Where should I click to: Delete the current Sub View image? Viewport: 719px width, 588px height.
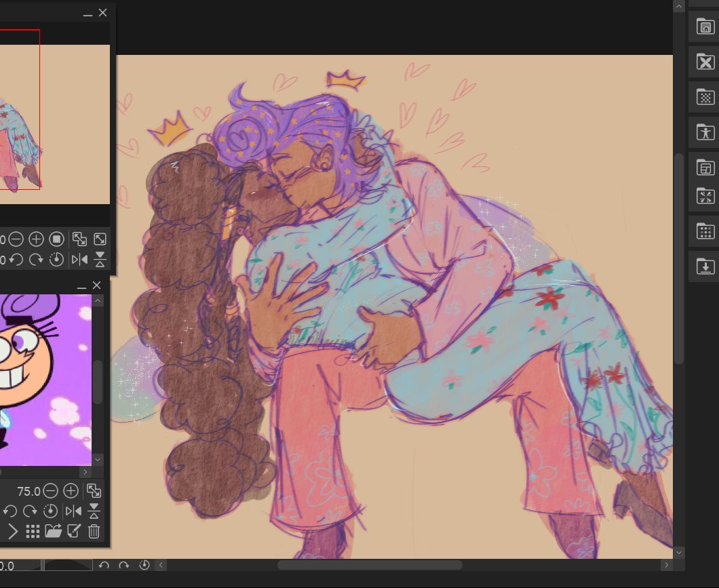point(94,532)
